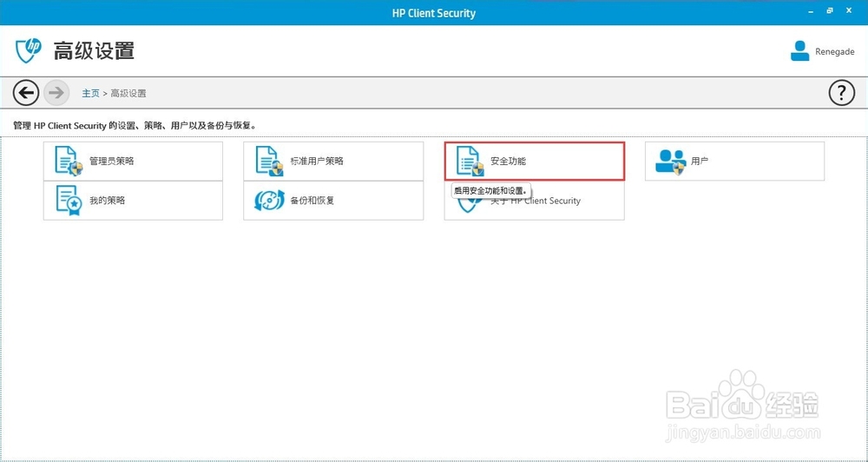Open the 备份和恢复 tile

tap(333, 201)
